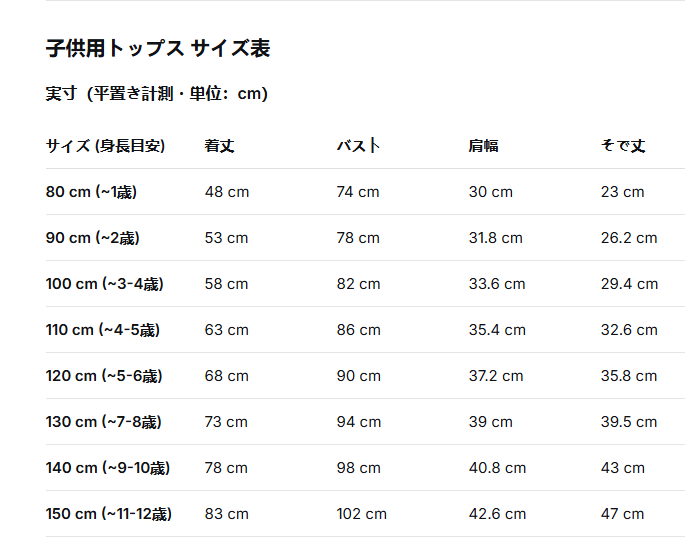
Task: Click the 着丈 column header
Action: 219,146
